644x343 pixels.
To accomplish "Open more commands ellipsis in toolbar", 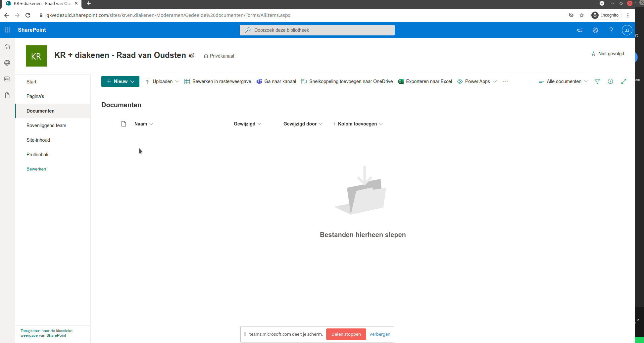I will (505, 81).
